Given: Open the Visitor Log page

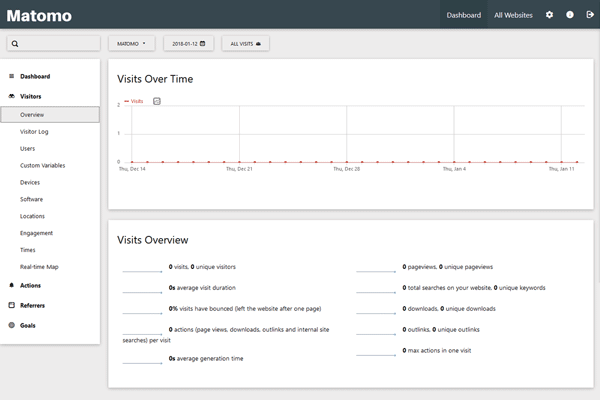Looking at the screenshot, I should [35, 131].
